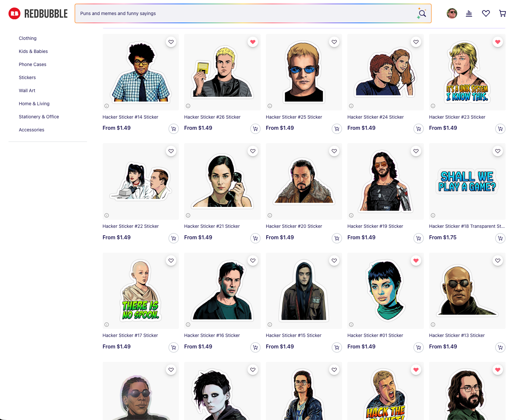Add Hacker Sticker #15 to cart
Viewport: 519px width, 420px height.
coord(337,347)
